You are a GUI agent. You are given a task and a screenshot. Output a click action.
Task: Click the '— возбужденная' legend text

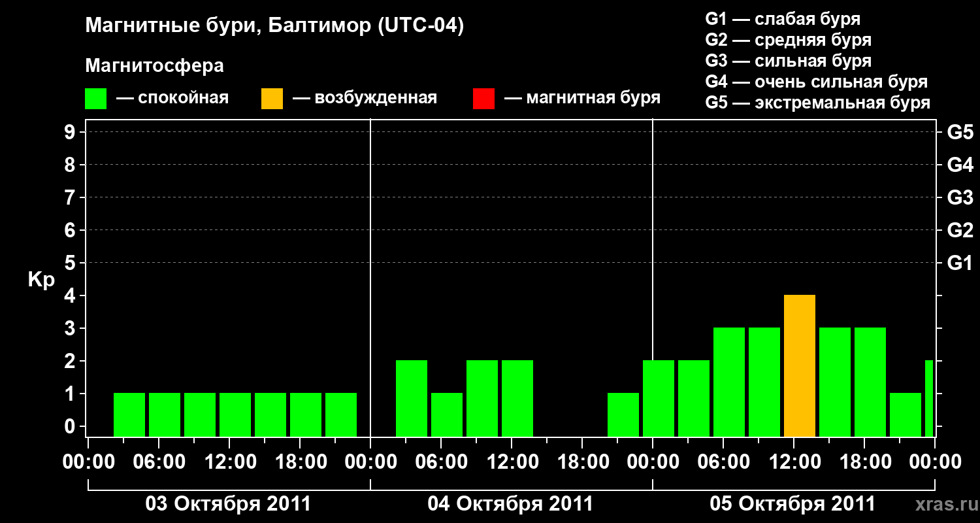pyautogui.click(x=365, y=99)
